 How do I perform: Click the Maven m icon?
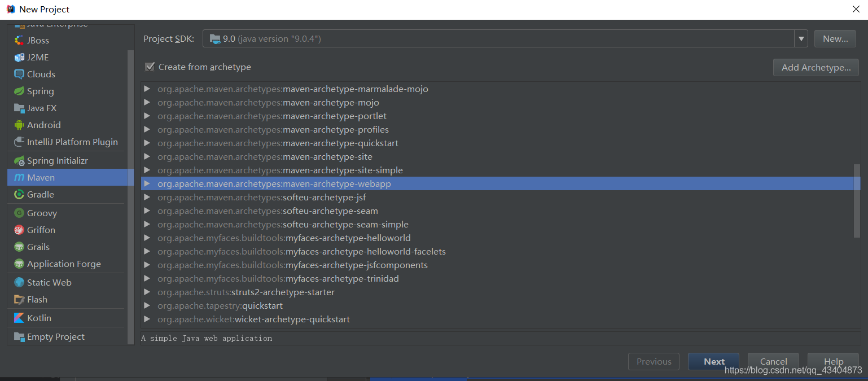(x=19, y=177)
